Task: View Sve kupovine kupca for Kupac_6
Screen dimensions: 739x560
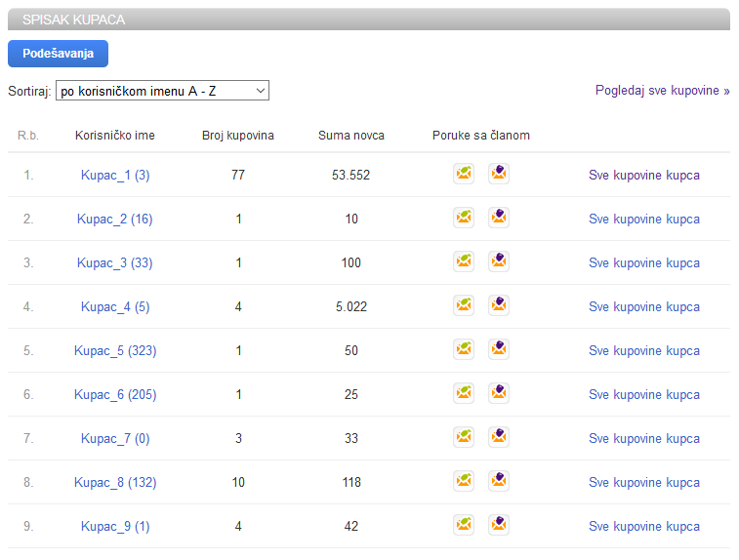Action: pos(643,395)
